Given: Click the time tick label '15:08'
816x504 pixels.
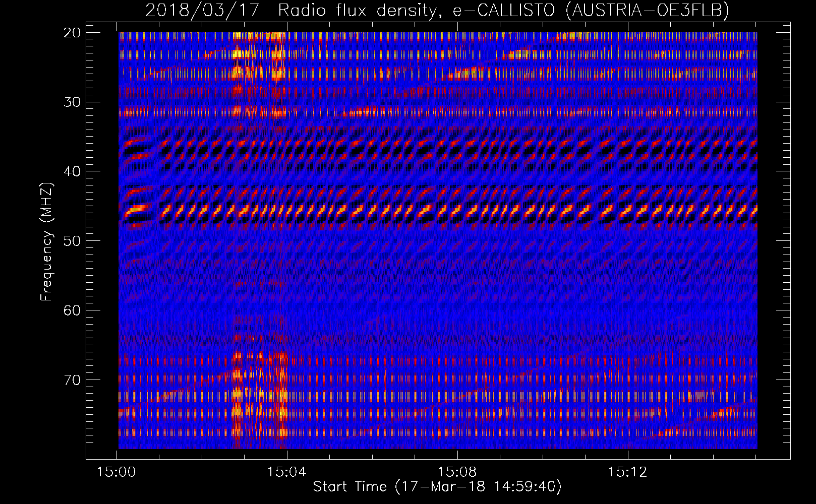Looking at the screenshot, I should (457, 472).
